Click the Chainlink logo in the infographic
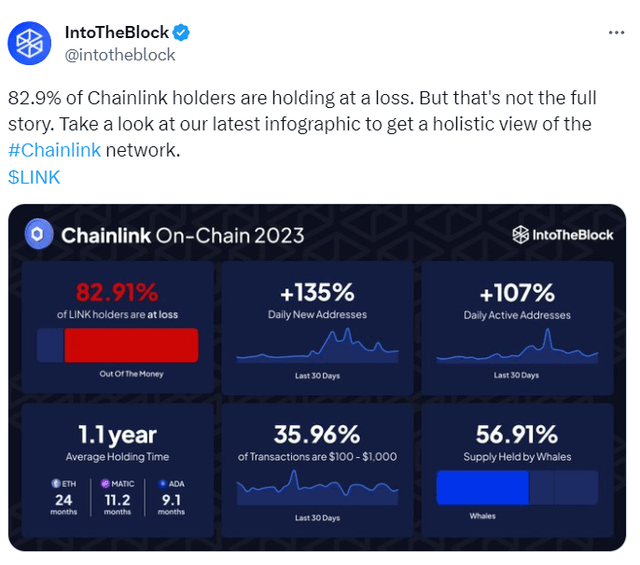Image resolution: width=640 pixels, height=565 pixels. 39,235
